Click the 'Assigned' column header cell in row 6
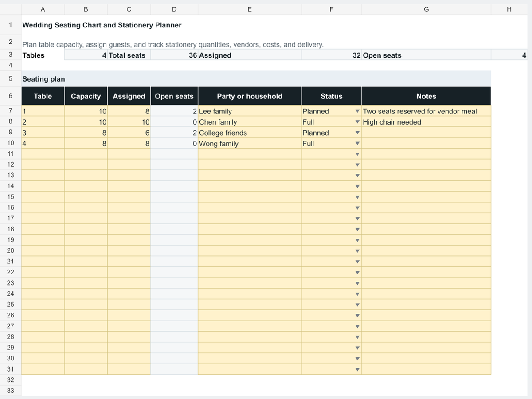Screen dimensions: 532x399 click(x=129, y=96)
